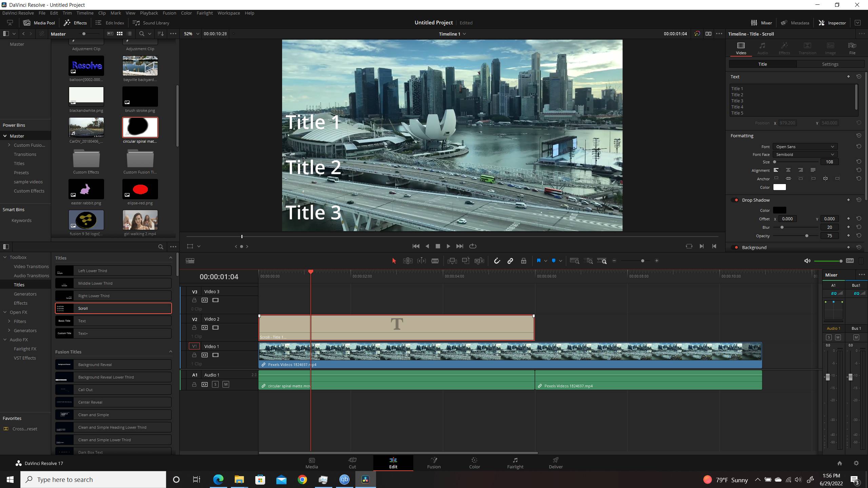The height and width of the screenshot is (488, 868).
Task: Open Media Pool panel button
Action: click(x=39, y=23)
